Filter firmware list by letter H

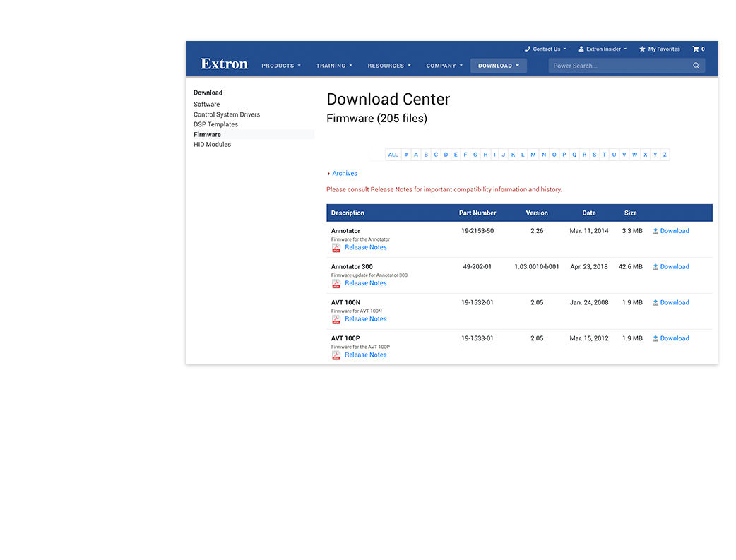pyautogui.click(x=485, y=155)
